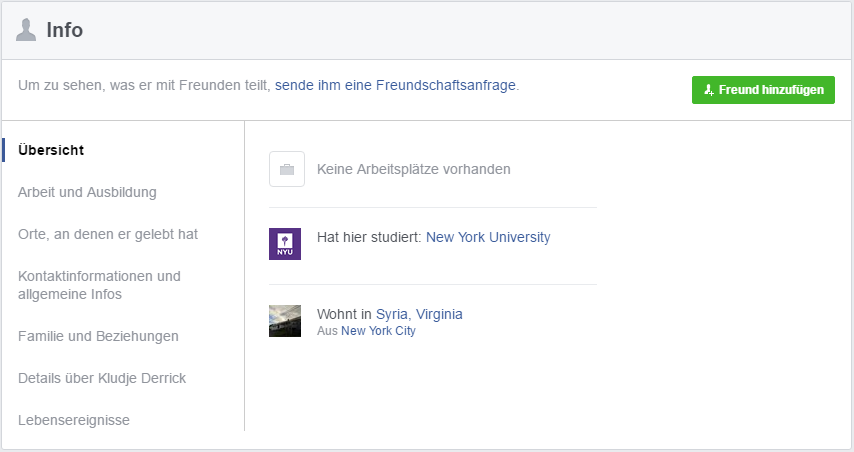Screen dimensions: 854x452
Task: Open Details über Kludje Derrick
Action: click(x=102, y=378)
